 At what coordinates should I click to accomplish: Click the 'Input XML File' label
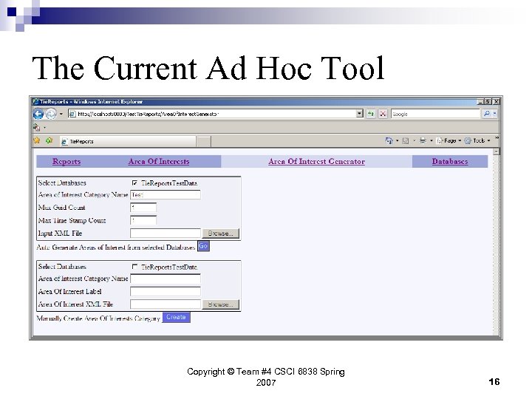pyautogui.click(x=60, y=233)
